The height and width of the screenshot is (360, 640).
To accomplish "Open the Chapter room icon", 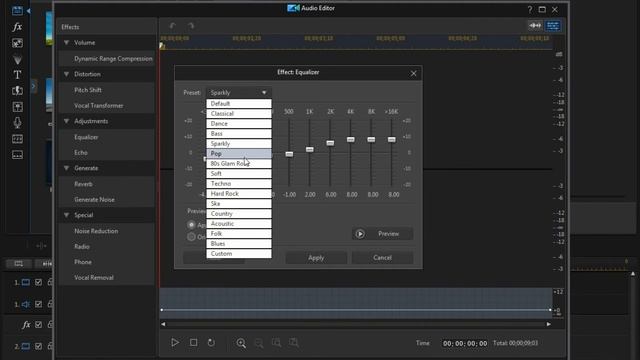I will point(17,139).
